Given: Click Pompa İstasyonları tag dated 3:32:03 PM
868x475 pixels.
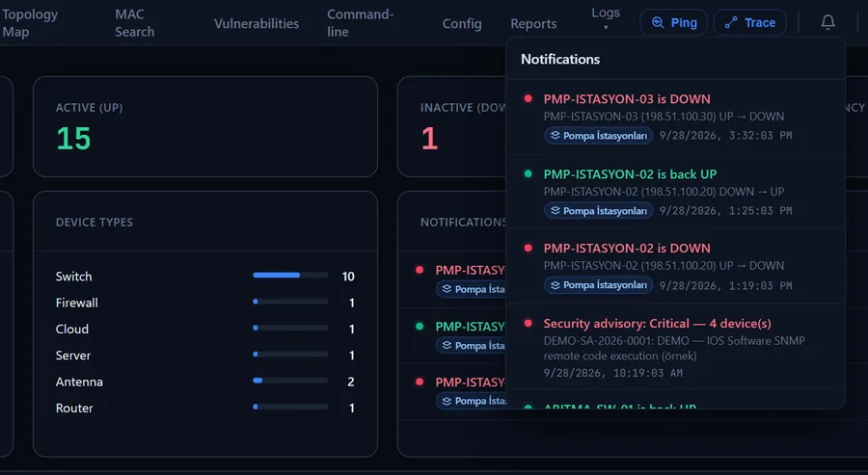Looking at the screenshot, I should click(x=598, y=136).
